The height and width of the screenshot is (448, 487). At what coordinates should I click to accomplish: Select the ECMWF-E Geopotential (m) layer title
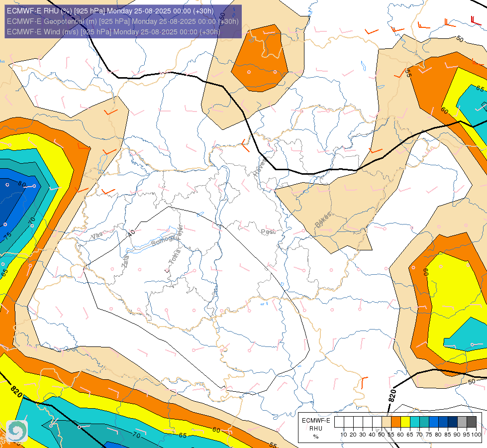[x=123, y=21]
